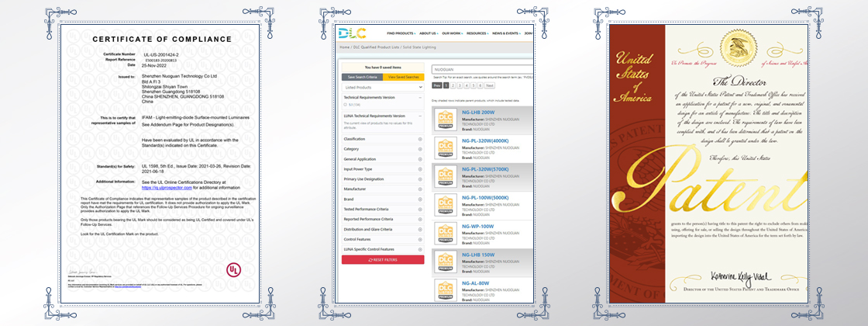This screenshot has height=326, width=868.
Task: Open the NG-PL-320W(5700K) product link
Action: point(485,169)
